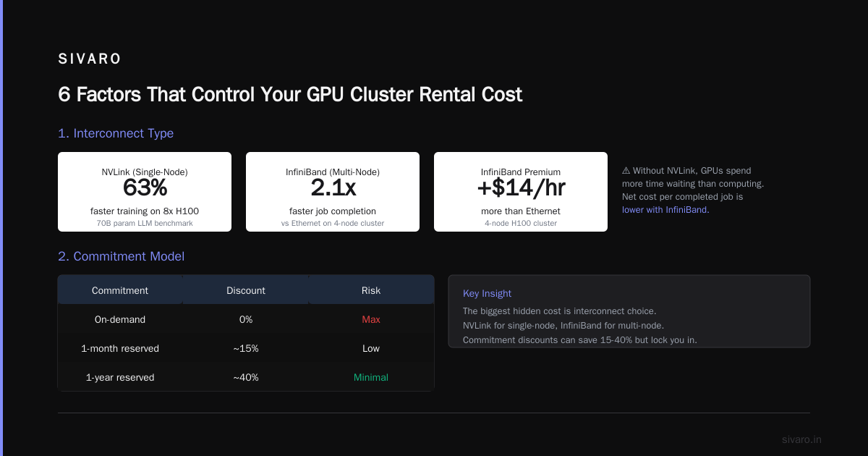Click 'vs Ethernet on 4-node cluster' caption

333,223
